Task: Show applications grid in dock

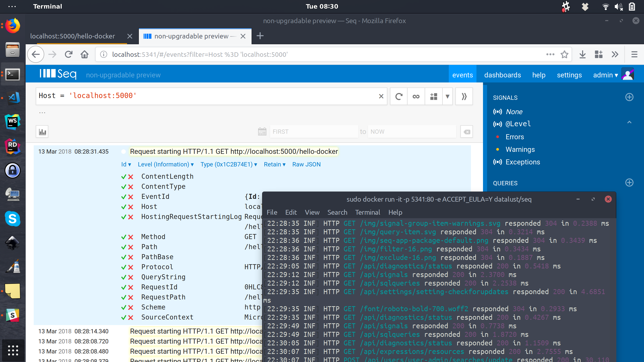Action: click(13, 350)
